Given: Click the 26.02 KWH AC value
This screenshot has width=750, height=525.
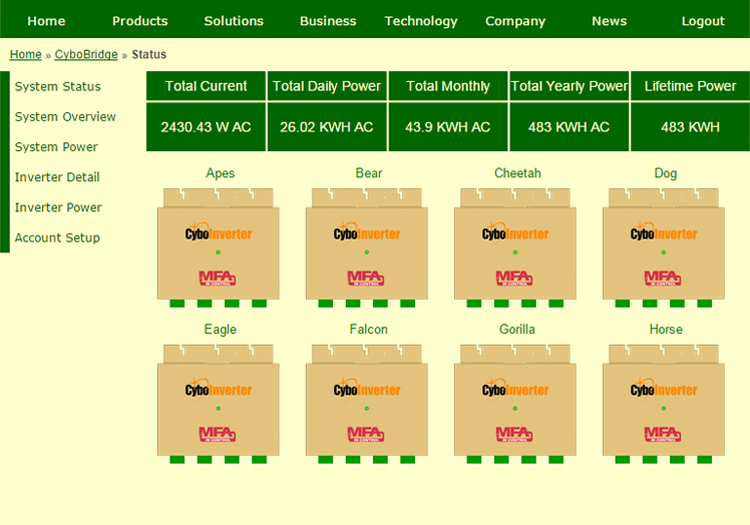Looking at the screenshot, I should coord(327,127).
